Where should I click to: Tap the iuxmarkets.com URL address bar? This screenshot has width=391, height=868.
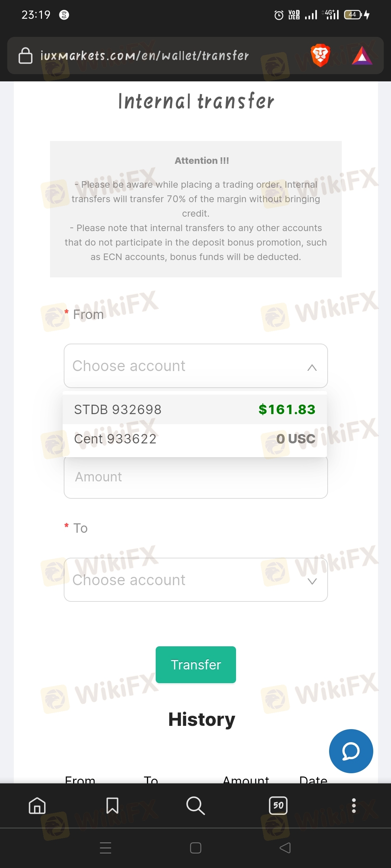[x=145, y=56]
